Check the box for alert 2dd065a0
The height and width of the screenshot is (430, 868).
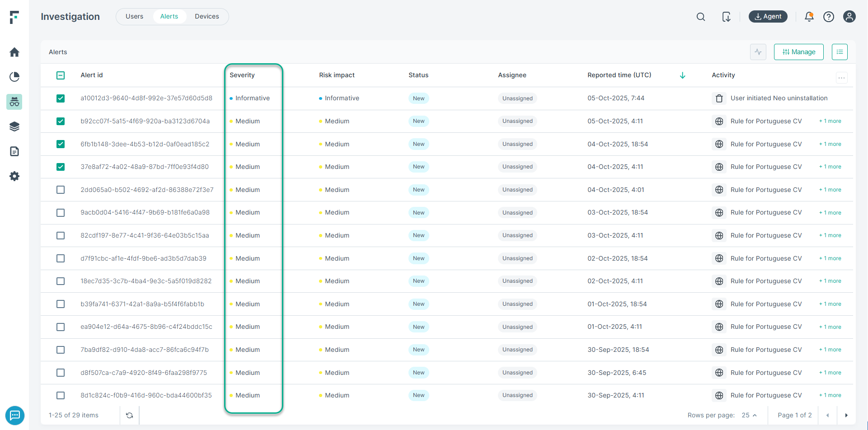point(61,190)
